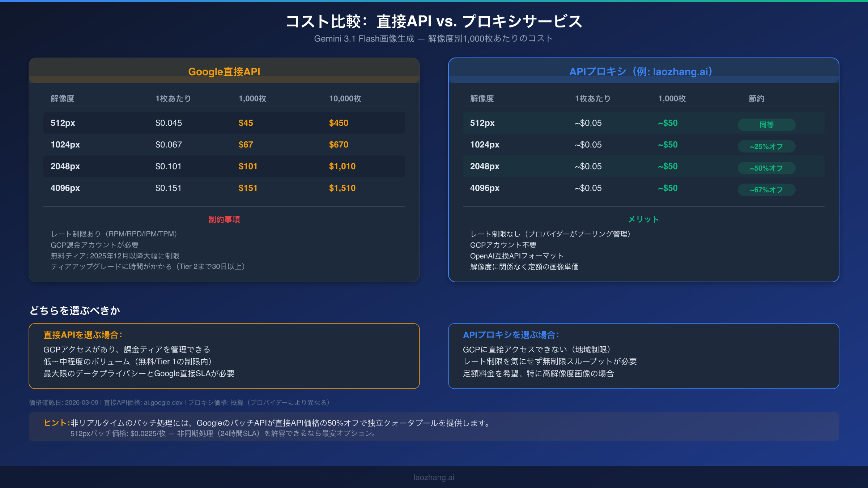
Task: Click the 制約事項 heading
Action: [224, 219]
